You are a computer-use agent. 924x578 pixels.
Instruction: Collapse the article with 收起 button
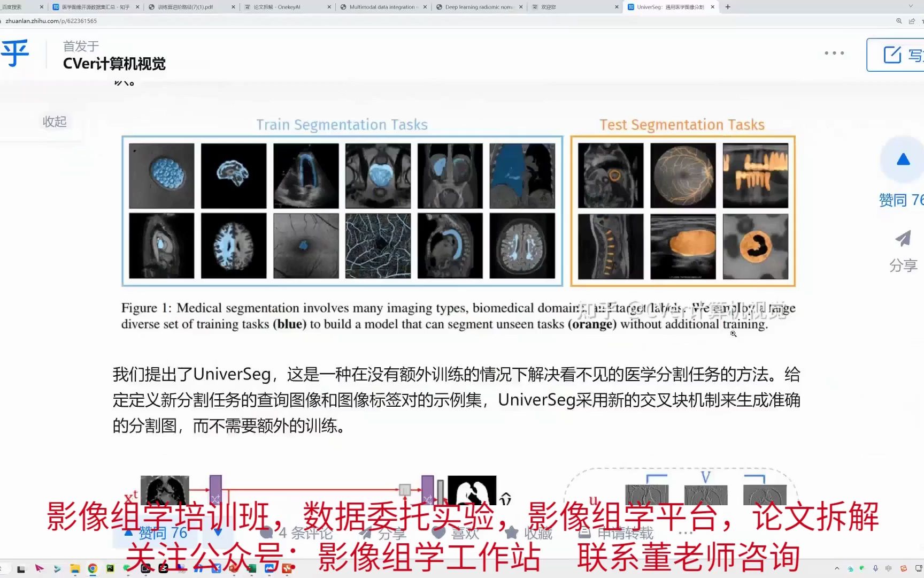click(x=55, y=121)
